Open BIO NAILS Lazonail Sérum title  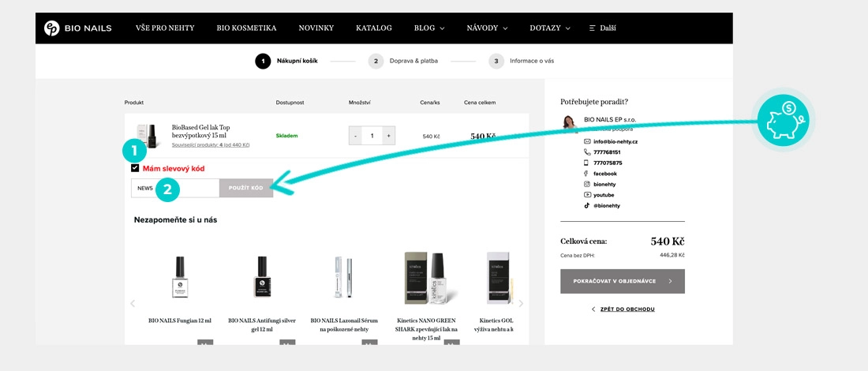click(344, 325)
